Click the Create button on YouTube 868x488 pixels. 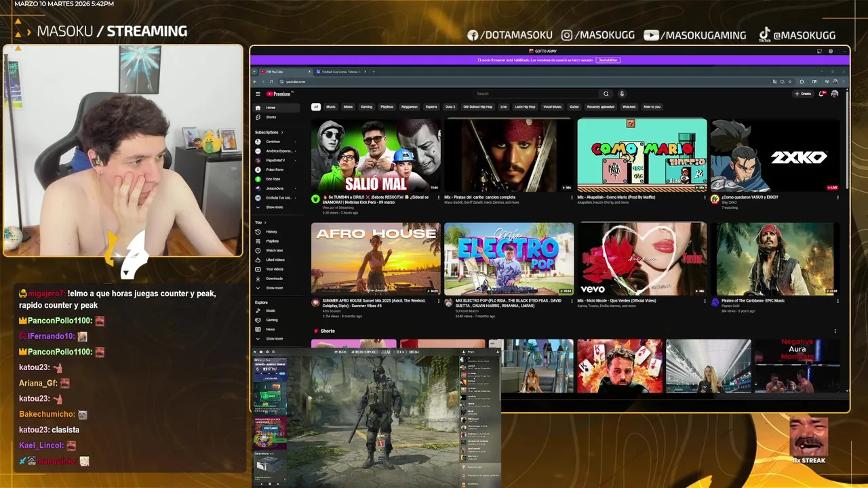pyautogui.click(x=803, y=94)
